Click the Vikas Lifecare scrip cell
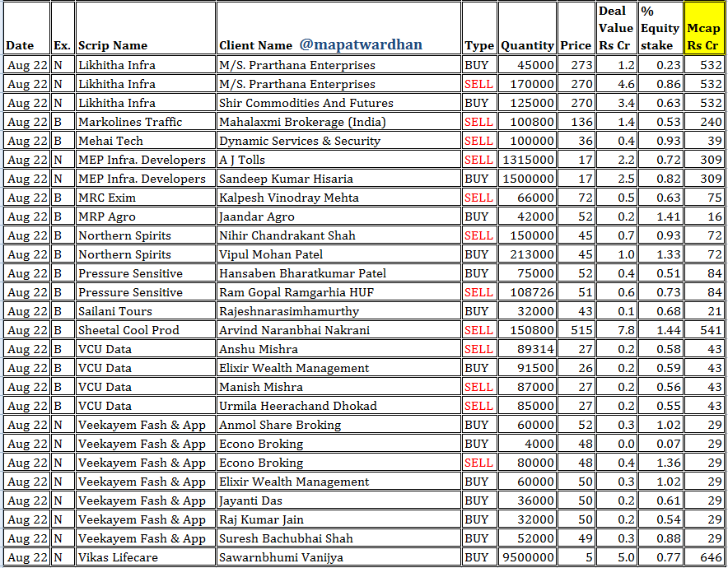728x568 pixels. point(145,557)
